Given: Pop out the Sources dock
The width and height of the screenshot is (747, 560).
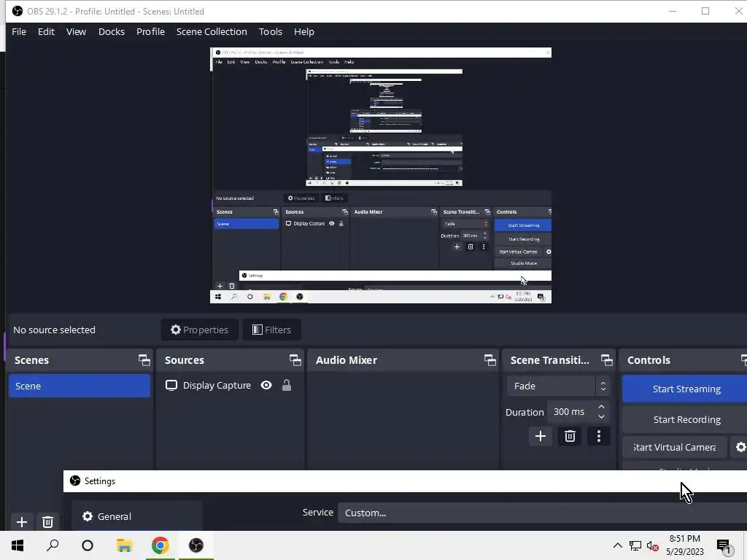Looking at the screenshot, I should 295,360.
